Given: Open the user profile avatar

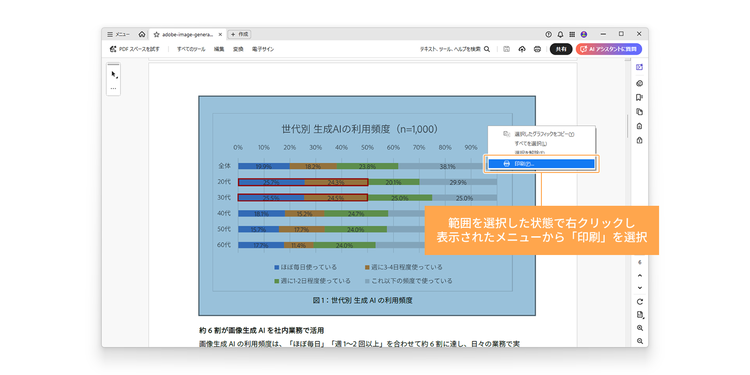Looking at the screenshot, I should 584,34.
